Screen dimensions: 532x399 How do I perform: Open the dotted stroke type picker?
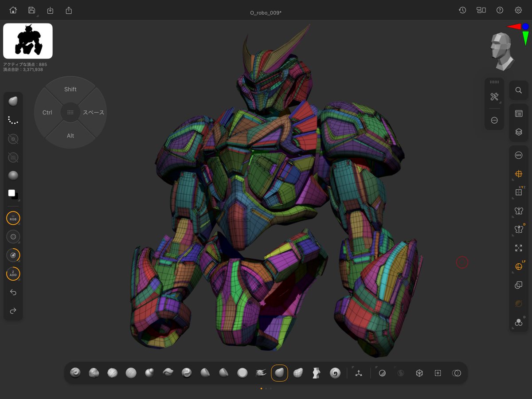point(13,120)
